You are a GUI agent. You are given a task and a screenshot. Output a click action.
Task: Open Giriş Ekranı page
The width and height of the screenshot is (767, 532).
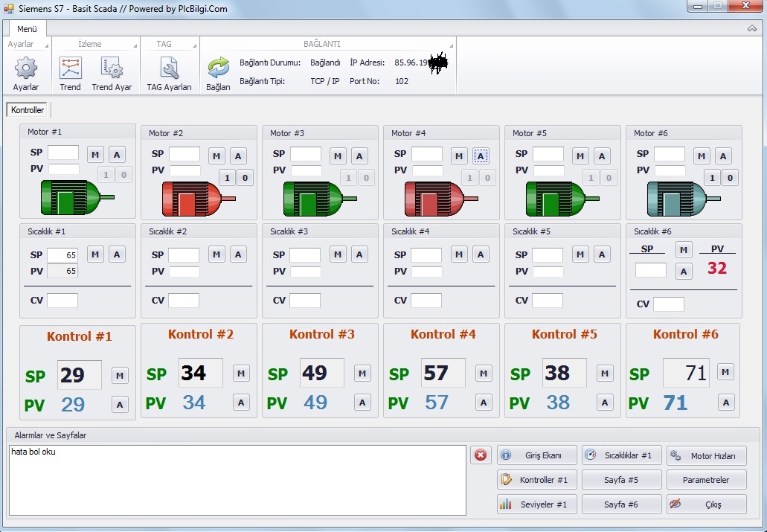(x=537, y=455)
